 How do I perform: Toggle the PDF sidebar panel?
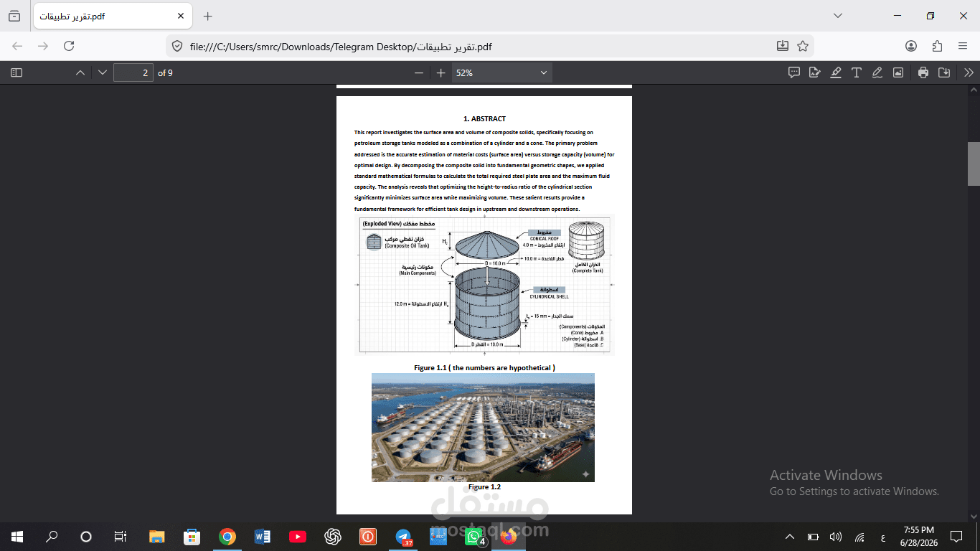[17, 72]
